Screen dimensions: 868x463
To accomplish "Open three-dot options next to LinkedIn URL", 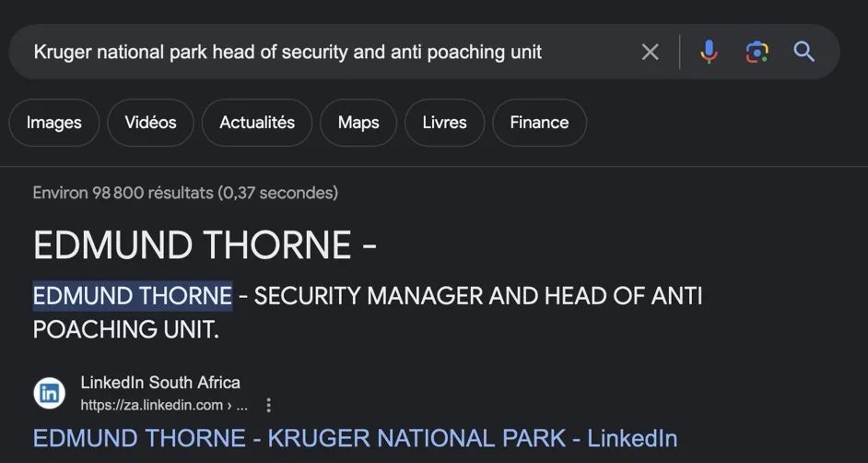I will [x=268, y=406].
